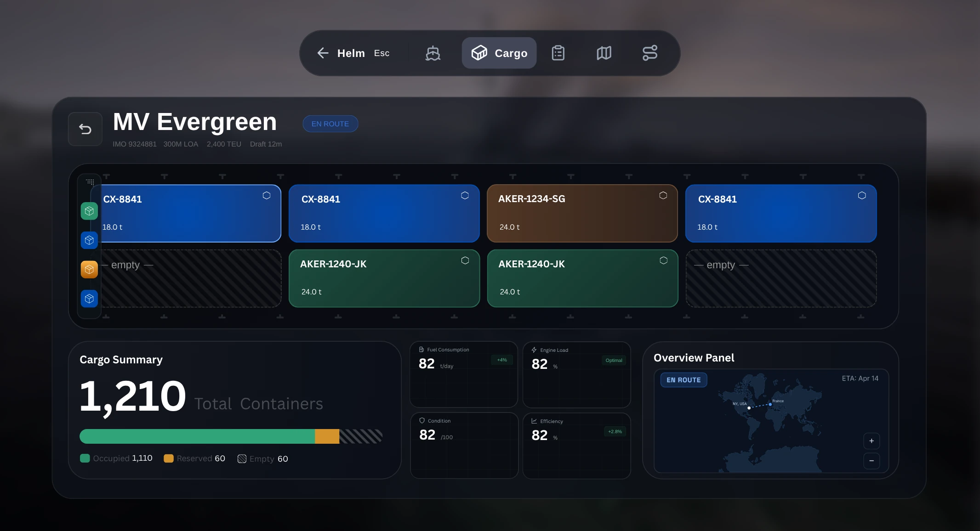
Task: Open the ship tab icon
Action: [x=433, y=53]
